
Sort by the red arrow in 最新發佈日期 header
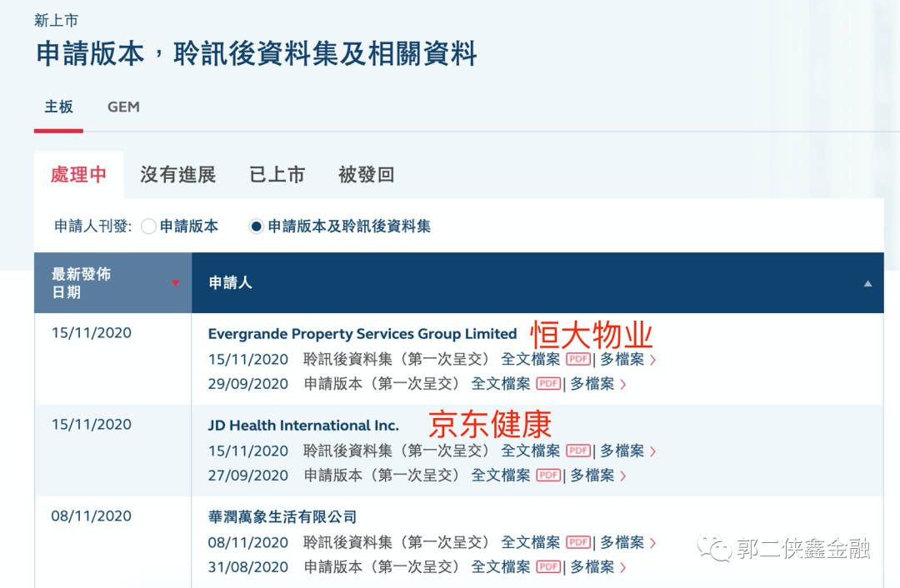coord(176,283)
